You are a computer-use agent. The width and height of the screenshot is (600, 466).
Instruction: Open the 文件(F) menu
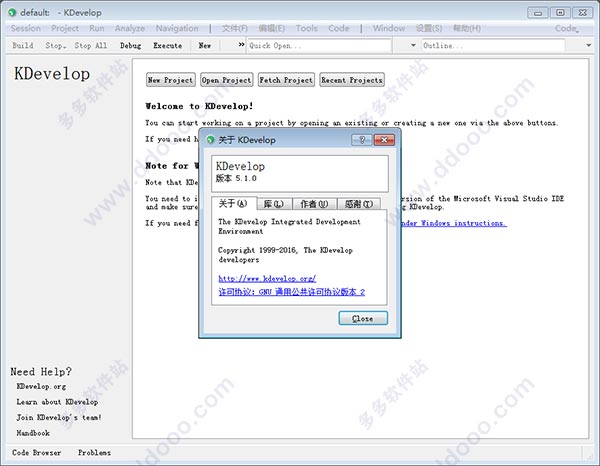[235, 28]
